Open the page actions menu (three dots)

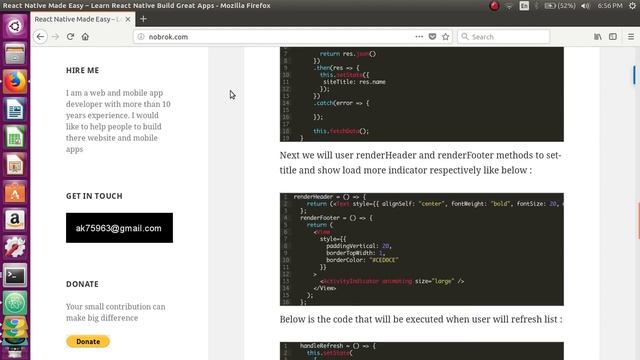[419, 37]
